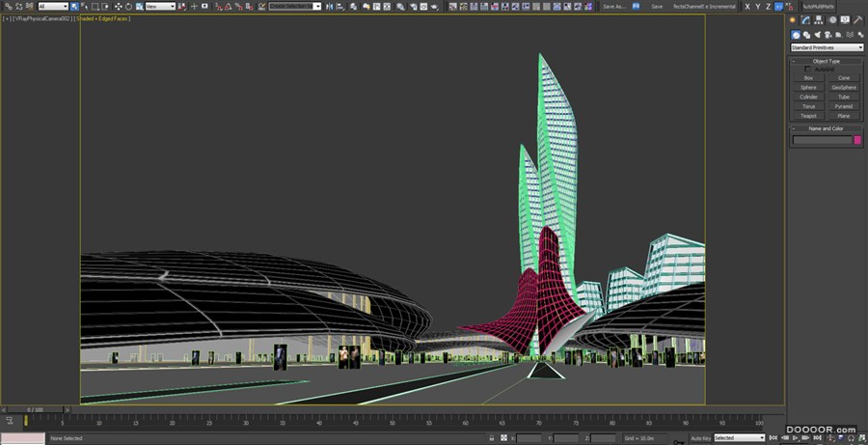868x445 pixels.
Task: Create a Cylinder primitive
Action: click(x=808, y=97)
